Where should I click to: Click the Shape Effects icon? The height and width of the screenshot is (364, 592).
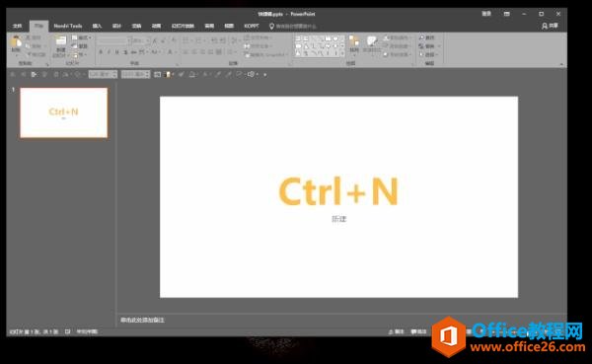(x=386, y=54)
